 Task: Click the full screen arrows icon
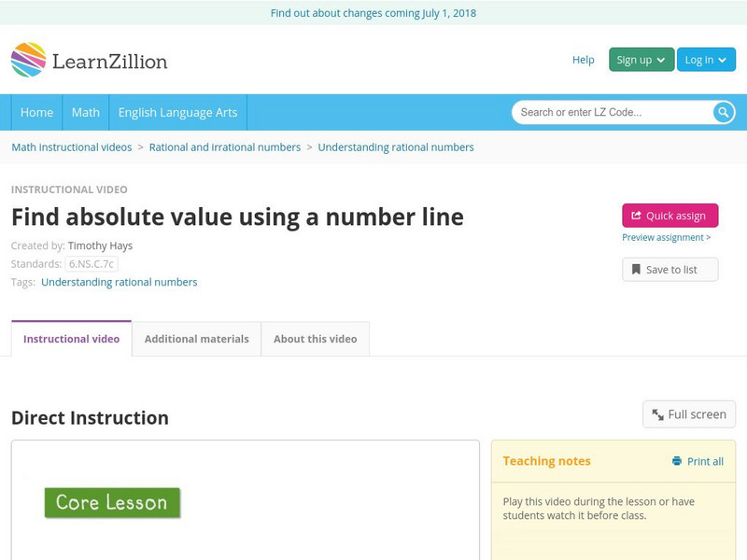coord(656,413)
